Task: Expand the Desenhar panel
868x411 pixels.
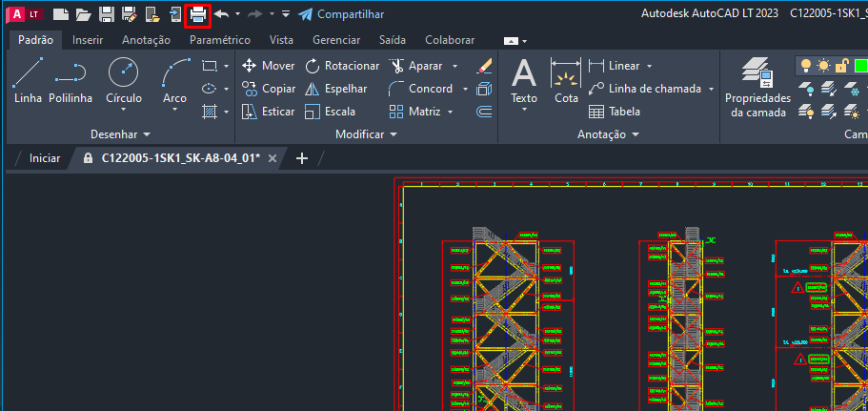Action: point(119,134)
